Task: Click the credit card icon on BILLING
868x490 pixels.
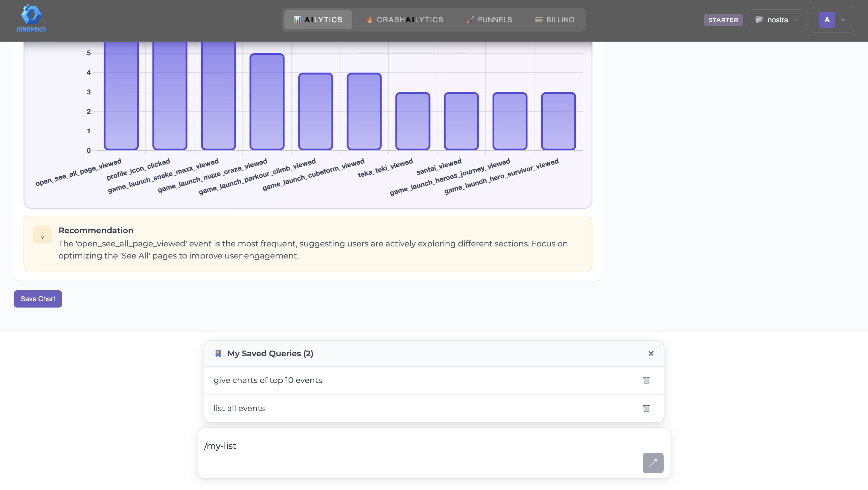Action: [x=538, y=20]
